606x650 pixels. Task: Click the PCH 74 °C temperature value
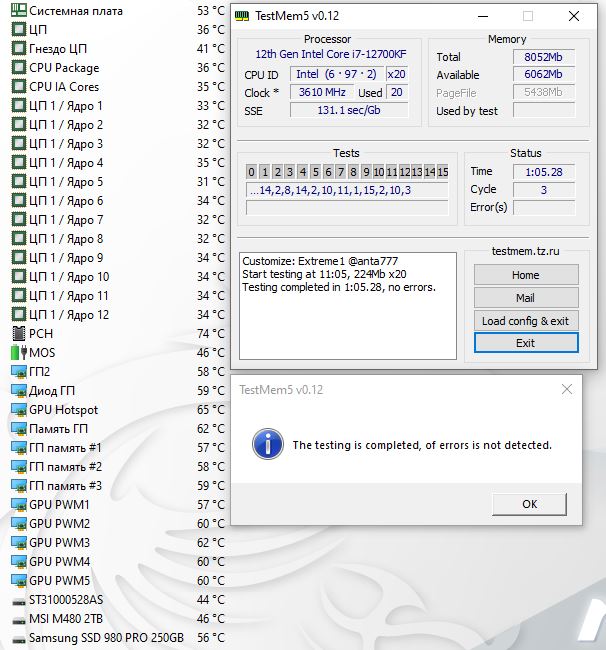point(211,333)
